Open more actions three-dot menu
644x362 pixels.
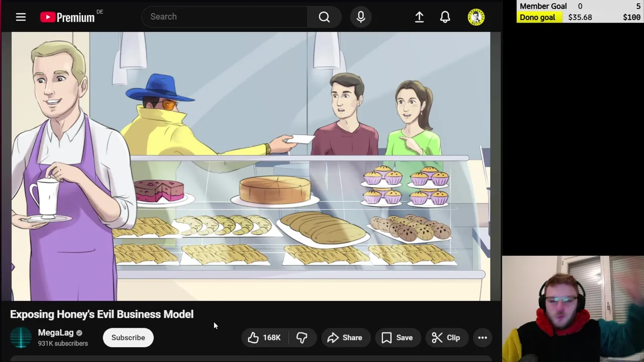point(482,338)
